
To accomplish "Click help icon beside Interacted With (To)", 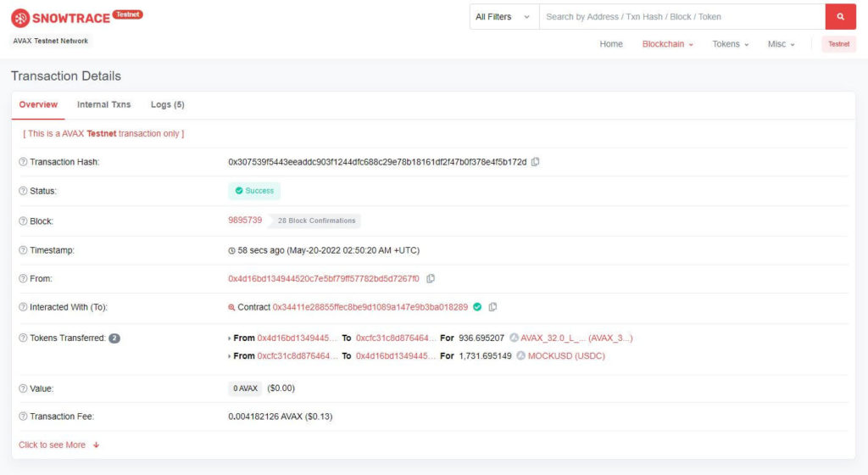I will click(x=23, y=307).
